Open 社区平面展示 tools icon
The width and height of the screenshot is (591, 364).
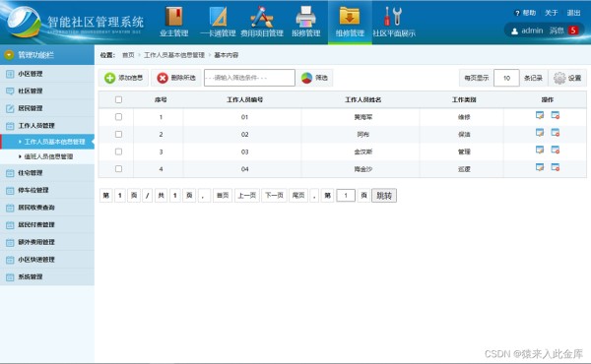393,16
